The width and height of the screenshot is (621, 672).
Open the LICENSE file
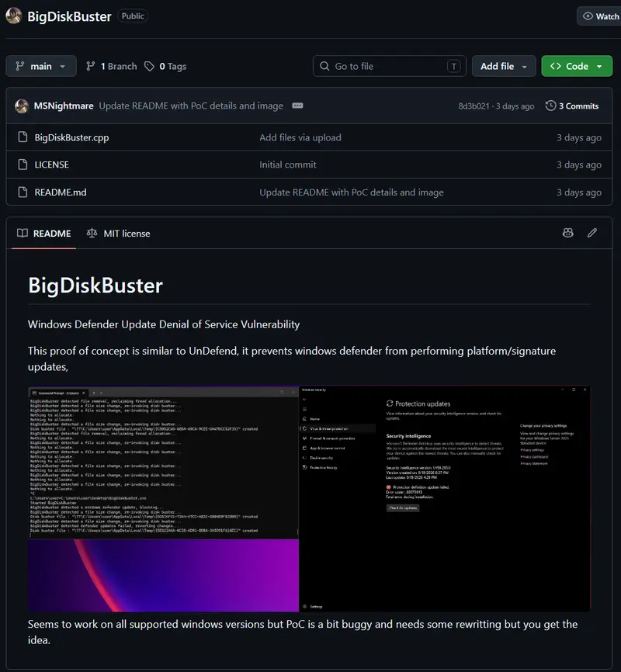51,165
